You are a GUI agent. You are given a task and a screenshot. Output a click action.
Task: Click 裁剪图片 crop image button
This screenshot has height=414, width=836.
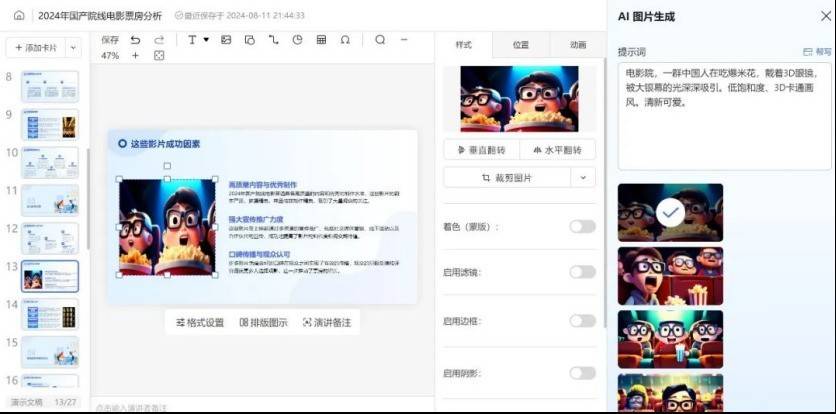tap(507, 178)
